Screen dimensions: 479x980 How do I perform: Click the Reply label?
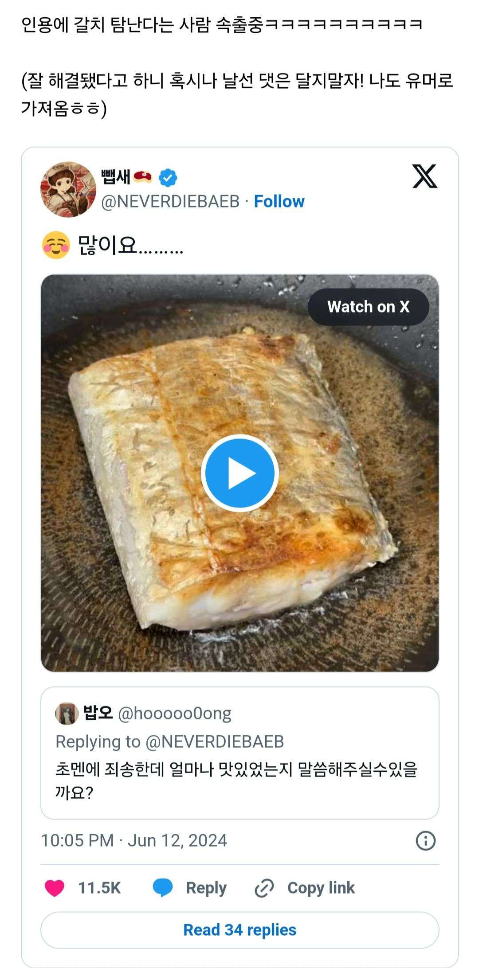pos(206,888)
